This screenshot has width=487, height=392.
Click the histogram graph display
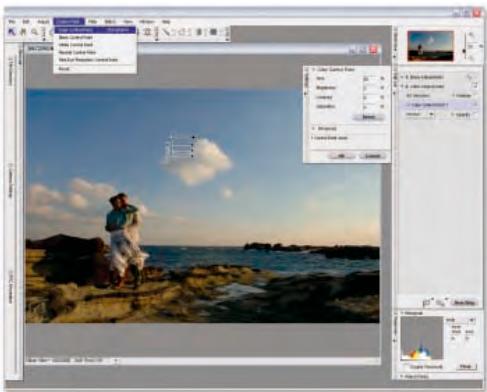(422, 338)
